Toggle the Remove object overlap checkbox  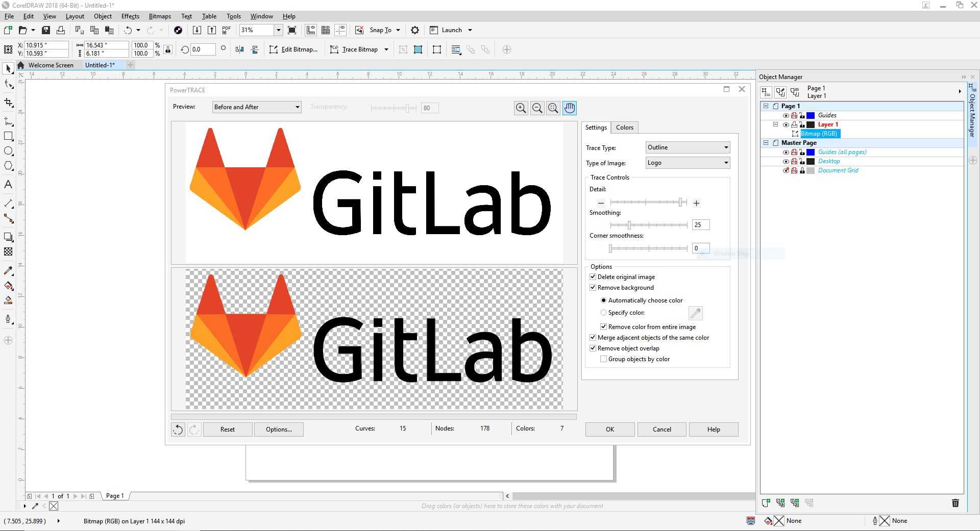[593, 348]
